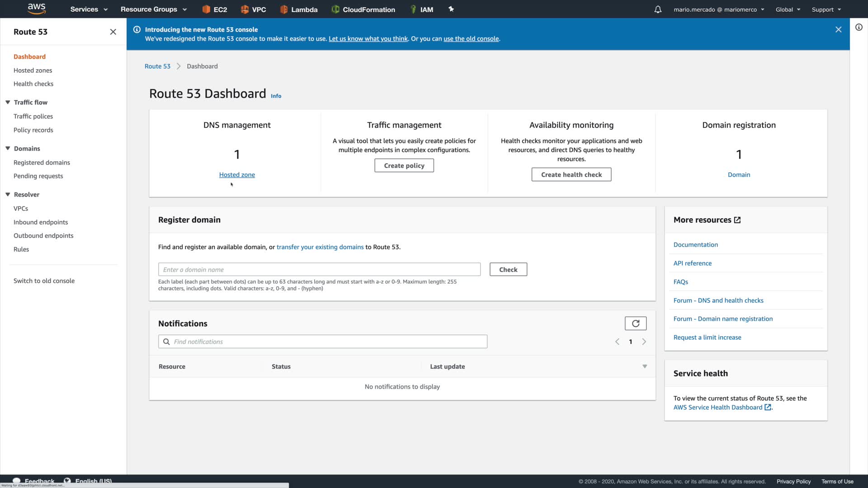Click the pin favorites icon

point(451,9)
